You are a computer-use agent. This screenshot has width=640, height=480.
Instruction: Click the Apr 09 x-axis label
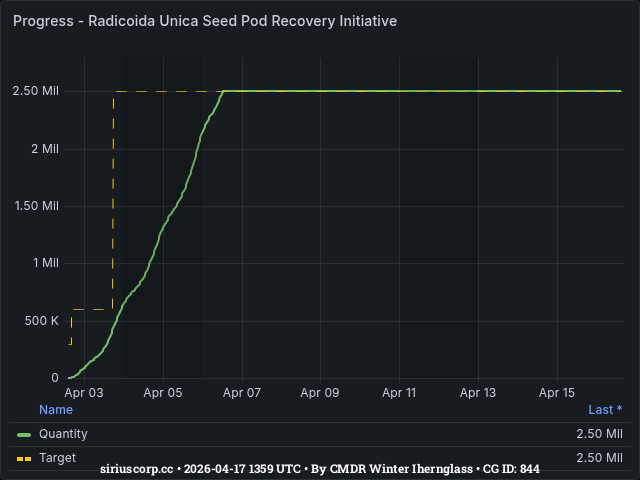click(320, 393)
